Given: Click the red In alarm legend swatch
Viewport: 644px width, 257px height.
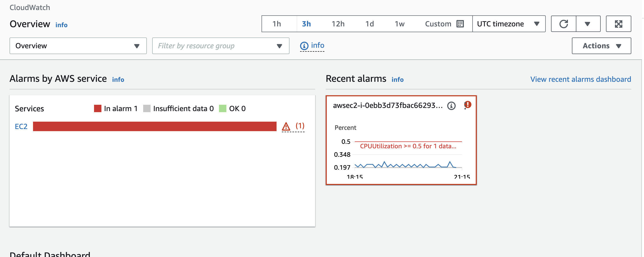Looking at the screenshot, I should [98, 108].
